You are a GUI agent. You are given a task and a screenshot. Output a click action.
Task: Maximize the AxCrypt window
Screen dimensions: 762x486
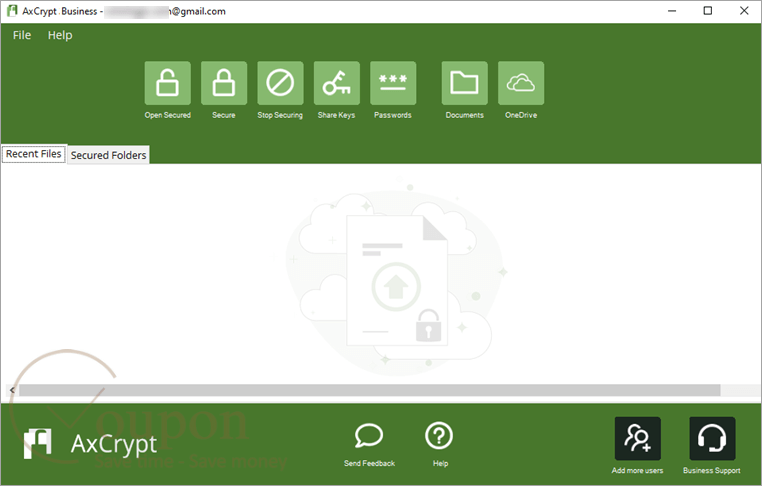708,11
